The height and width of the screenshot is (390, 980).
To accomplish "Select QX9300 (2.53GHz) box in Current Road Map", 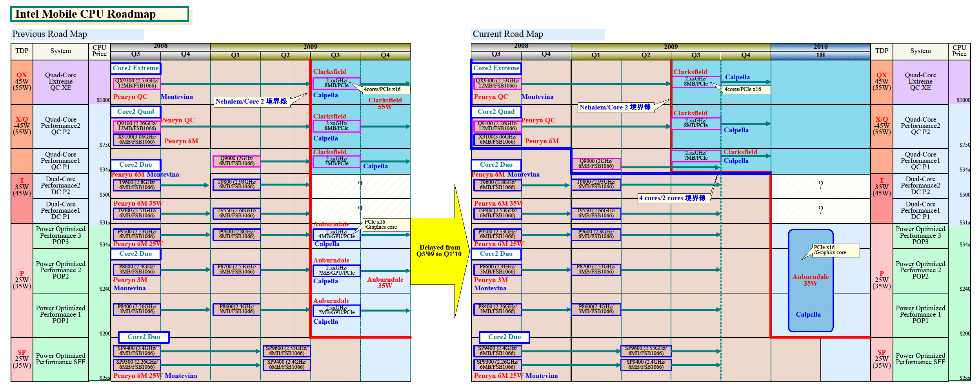I will (x=497, y=83).
